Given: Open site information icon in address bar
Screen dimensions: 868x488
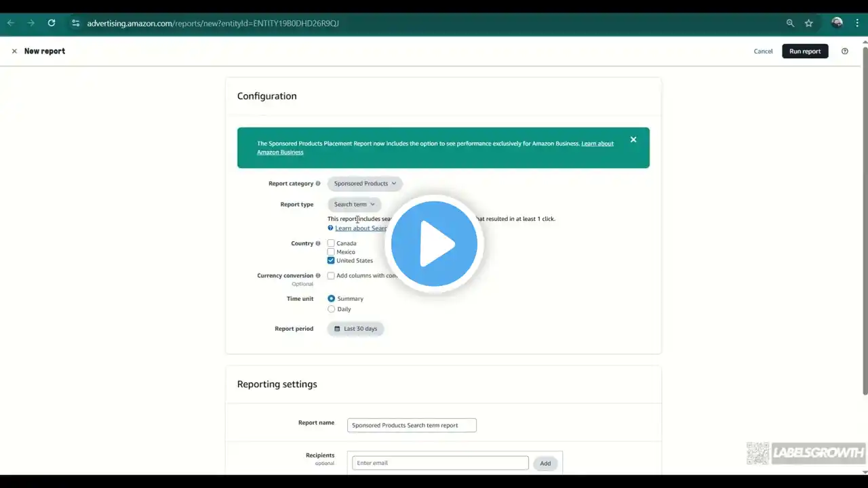Looking at the screenshot, I should pos(76,23).
